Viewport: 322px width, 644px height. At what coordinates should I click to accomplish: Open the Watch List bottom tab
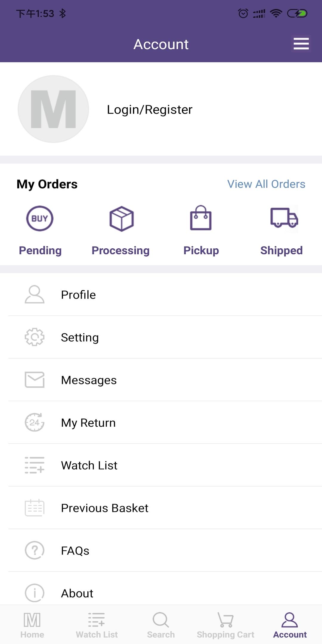[97, 625]
